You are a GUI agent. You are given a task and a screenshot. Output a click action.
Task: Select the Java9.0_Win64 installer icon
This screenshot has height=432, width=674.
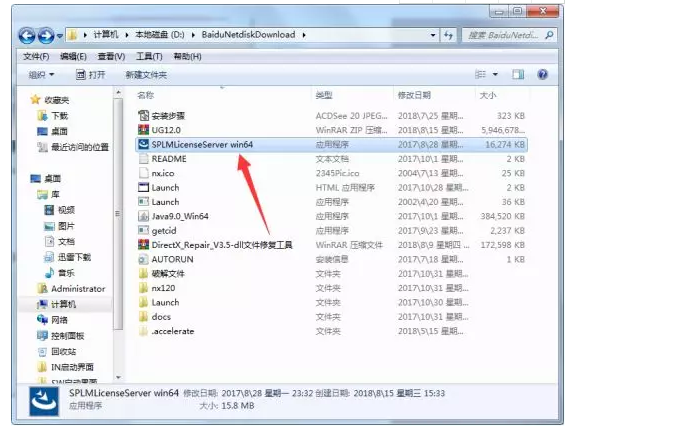pos(143,216)
